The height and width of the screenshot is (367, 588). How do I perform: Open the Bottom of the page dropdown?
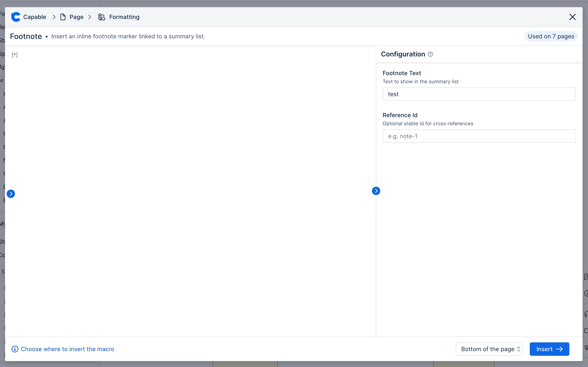pos(489,349)
